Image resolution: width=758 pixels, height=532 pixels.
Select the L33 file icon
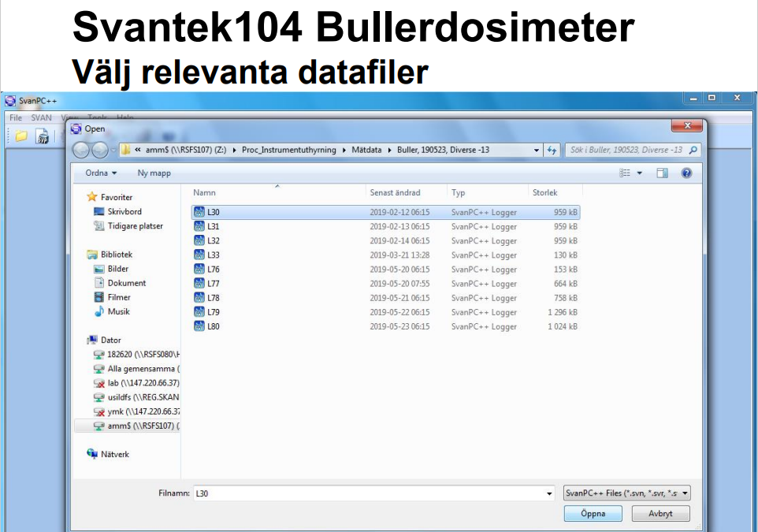[199, 255]
